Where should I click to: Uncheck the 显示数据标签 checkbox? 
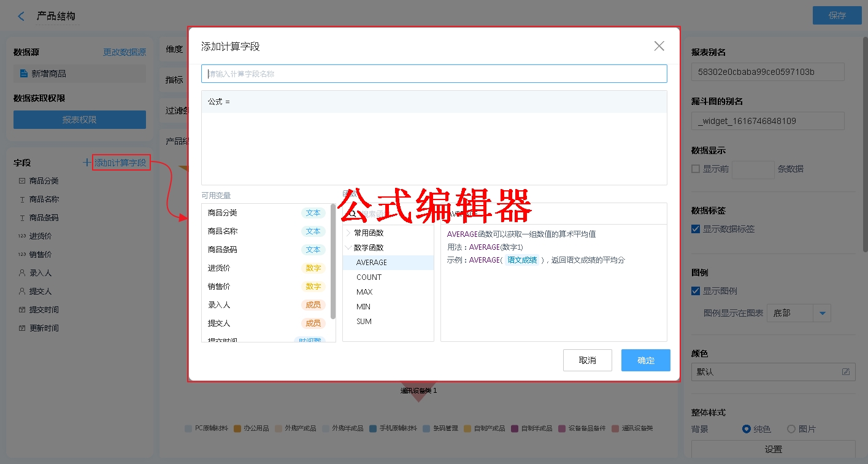click(696, 229)
